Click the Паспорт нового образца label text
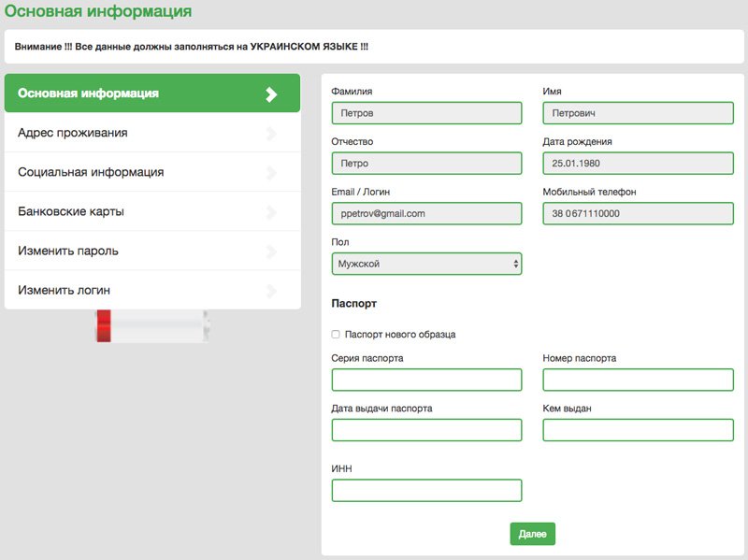This screenshot has height=560, width=748. point(400,335)
